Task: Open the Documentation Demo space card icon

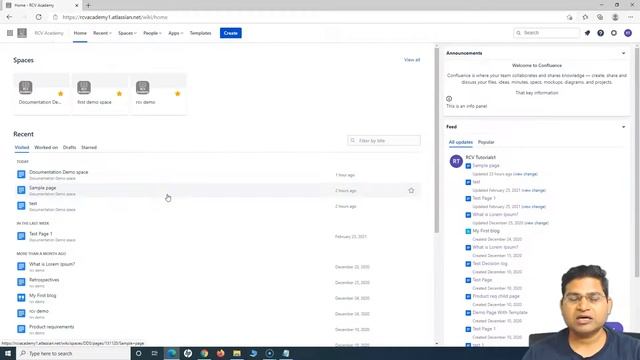Action: (26, 87)
